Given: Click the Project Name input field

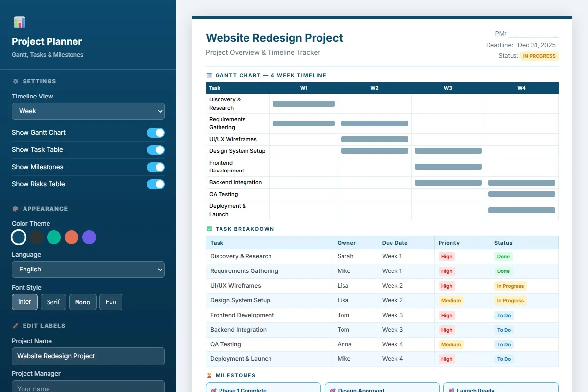Looking at the screenshot, I should pyautogui.click(x=88, y=356).
